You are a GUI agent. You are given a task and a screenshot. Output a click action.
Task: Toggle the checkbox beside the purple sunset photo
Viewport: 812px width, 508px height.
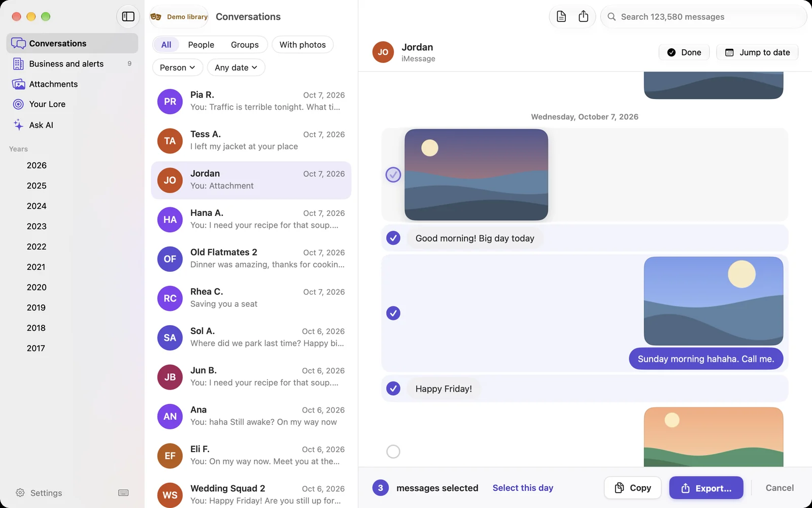[393, 175]
